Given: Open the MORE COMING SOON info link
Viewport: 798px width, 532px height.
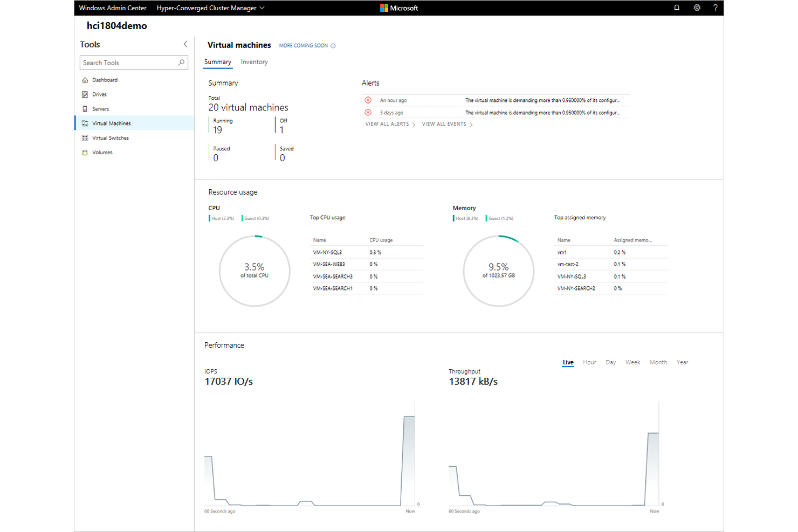Looking at the screenshot, I should click(x=304, y=45).
